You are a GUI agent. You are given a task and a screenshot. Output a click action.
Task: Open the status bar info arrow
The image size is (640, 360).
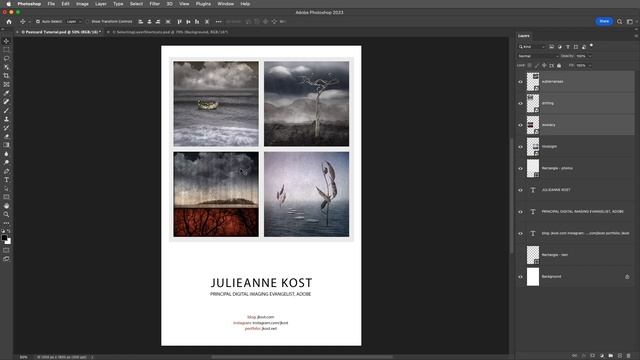tap(92, 357)
